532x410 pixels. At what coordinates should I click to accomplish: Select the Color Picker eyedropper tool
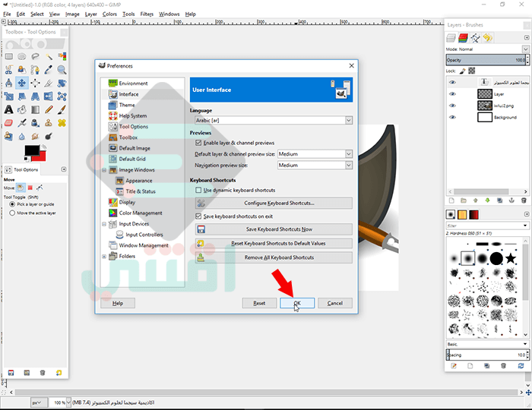(x=49, y=70)
